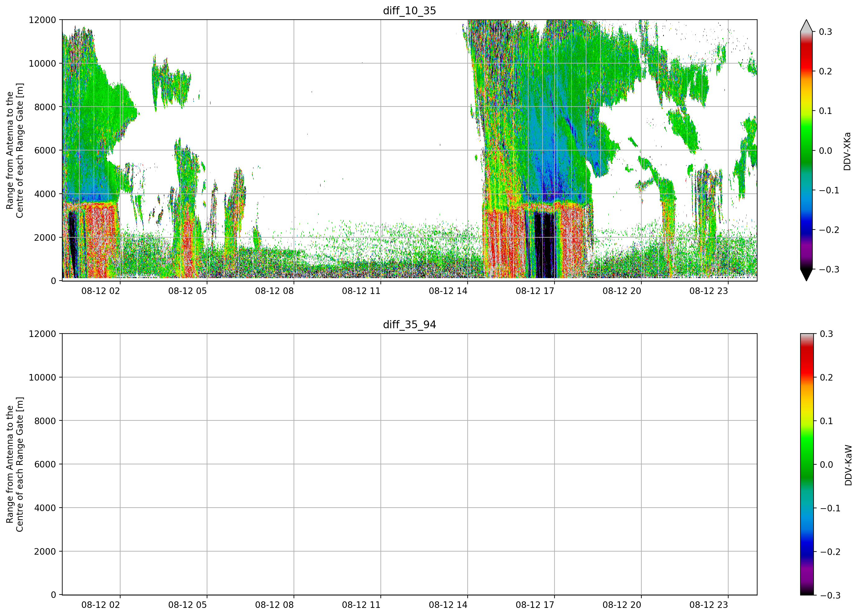Select the −0.1 tick on DDV-XKa colorbar
859x616 pixels.
[x=829, y=190]
